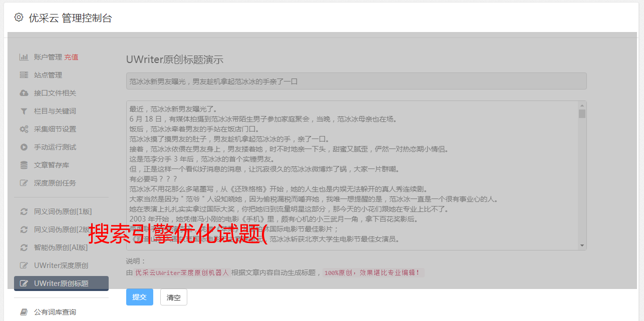644x321 pixels.
Task: Click the textarea scrollbar up arrow
Action: [582, 105]
